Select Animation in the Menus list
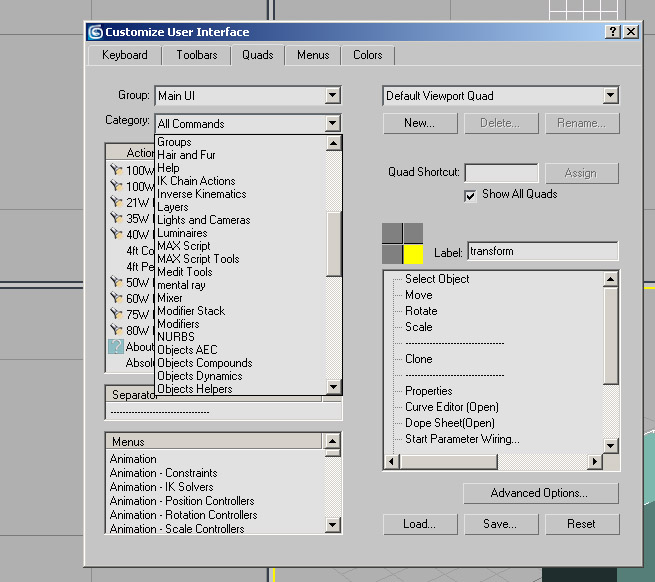This screenshot has width=655, height=582. click(133, 459)
